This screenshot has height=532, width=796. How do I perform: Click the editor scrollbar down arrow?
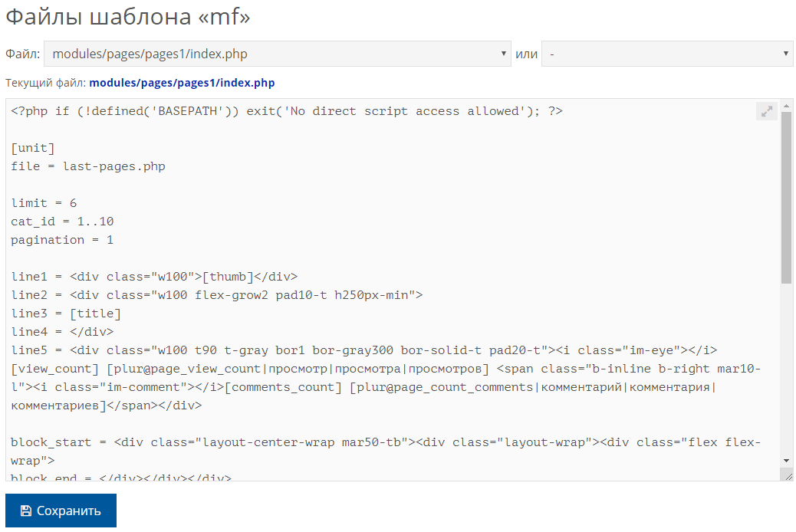click(x=786, y=460)
